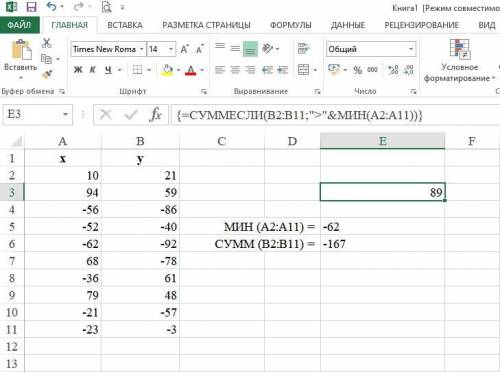Click the Cut scissors icon

pos(47,43)
